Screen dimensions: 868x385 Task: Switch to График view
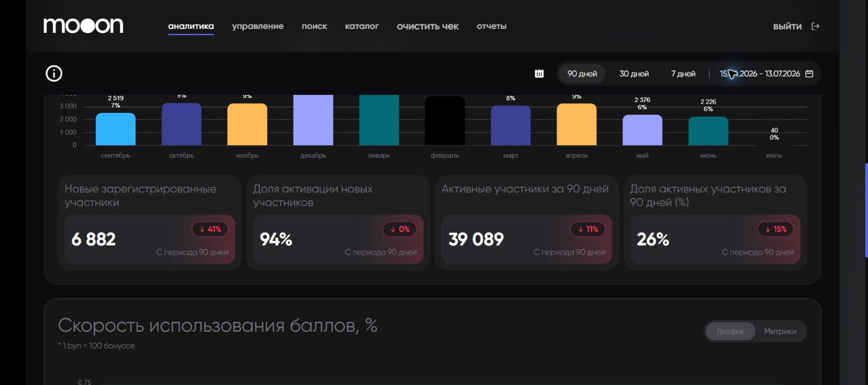(730, 331)
